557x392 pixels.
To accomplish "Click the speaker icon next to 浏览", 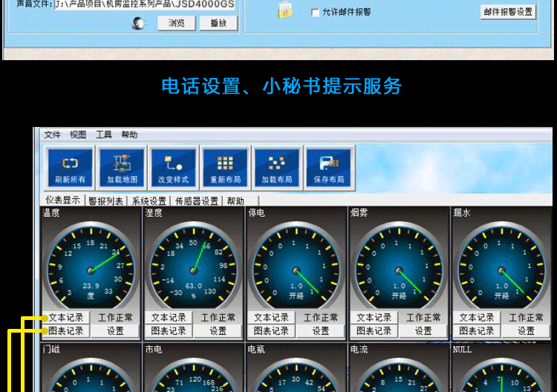I will coord(139,24).
